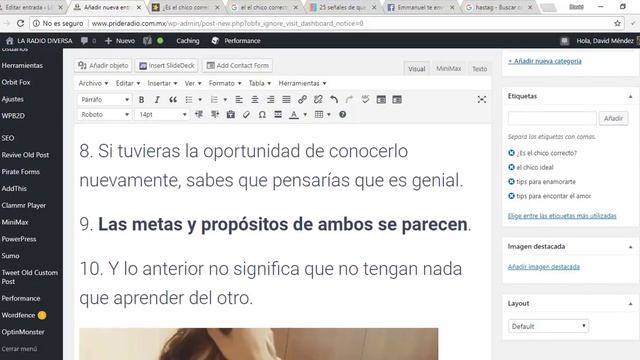Insert or edit link
The image size is (640, 360).
[302, 100]
